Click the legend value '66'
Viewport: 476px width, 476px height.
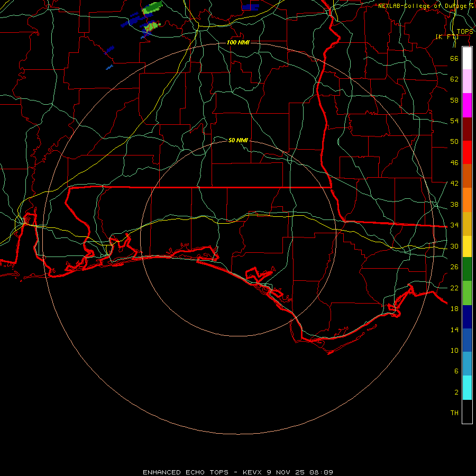click(454, 58)
